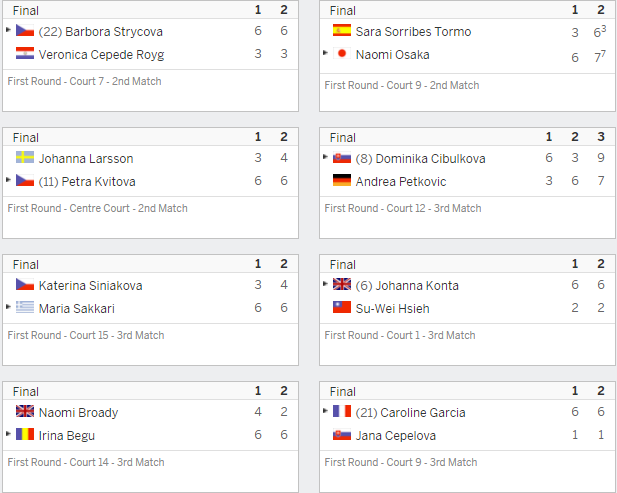This screenshot has height=493, width=617.
Task: Click the winner arrow next to Dominika Cibulkova
Action: 325,157
